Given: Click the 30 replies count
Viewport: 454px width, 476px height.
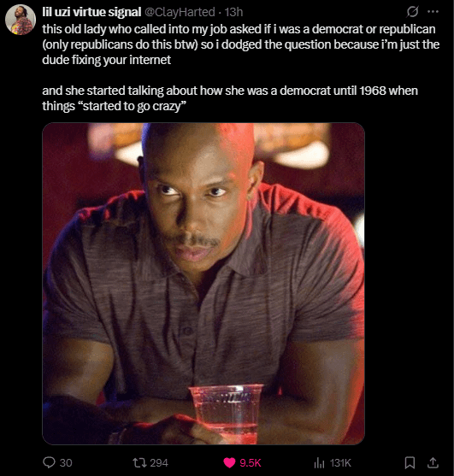Looking at the screenshot, I should [x=66, y=463].
